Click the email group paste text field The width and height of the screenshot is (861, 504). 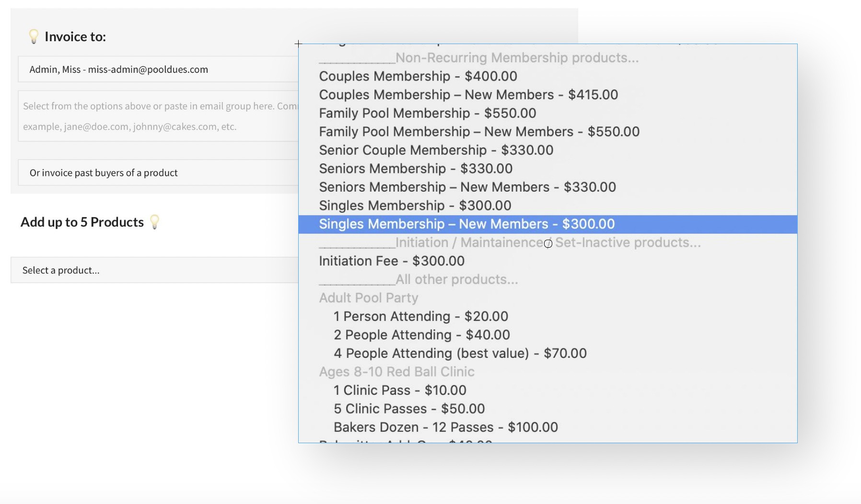click(x=158, y=116)
